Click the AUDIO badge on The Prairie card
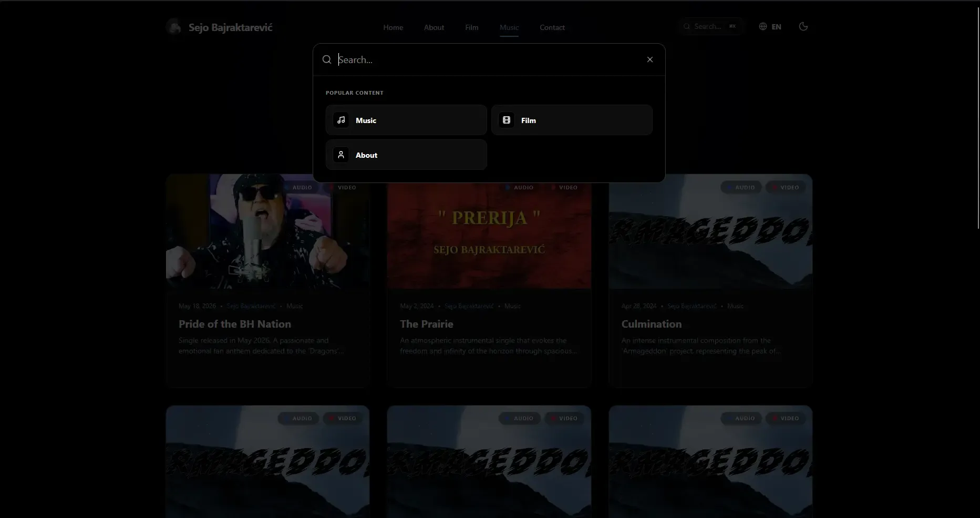The height and width of the screenshot is (518, 980). [520, 187]
